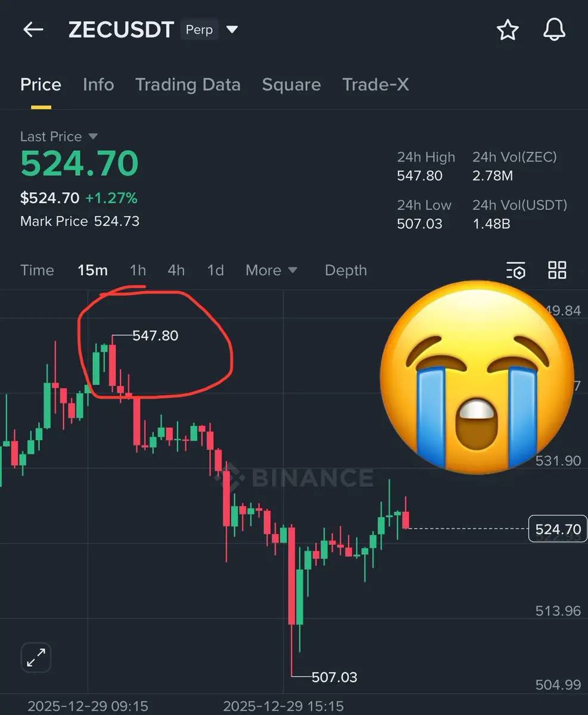This screenshot has width=588, height=715.
Task: Open the Depth chart view
Action: (x=346, y=271)
